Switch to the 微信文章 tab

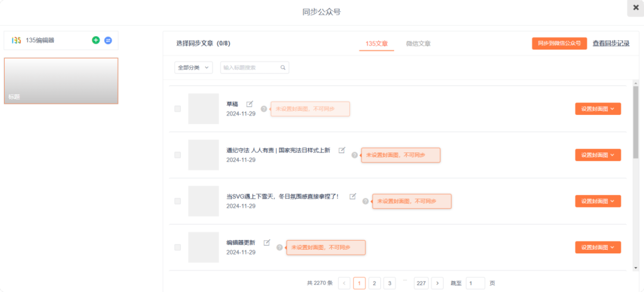(x=418, y=44)
